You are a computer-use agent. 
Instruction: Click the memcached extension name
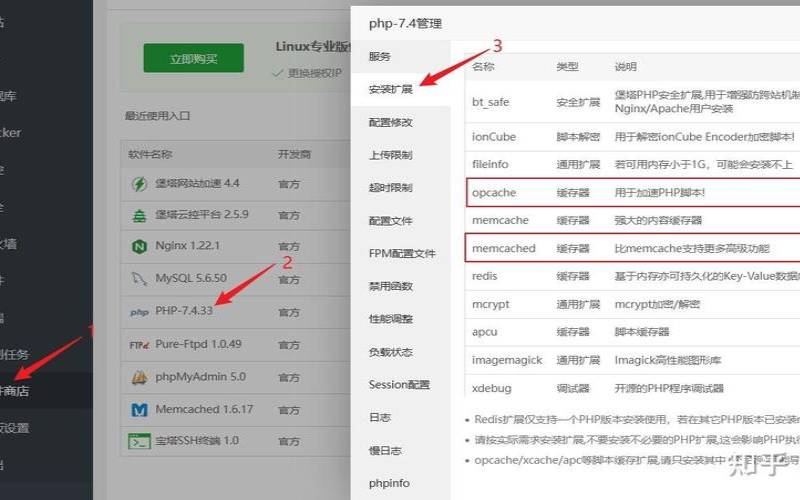[504, 248]
